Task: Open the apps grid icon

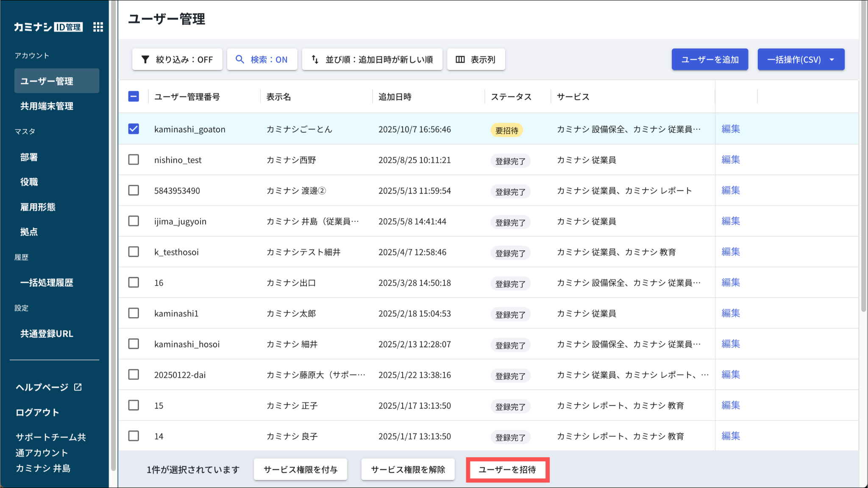Action: (x=98, y=27)
